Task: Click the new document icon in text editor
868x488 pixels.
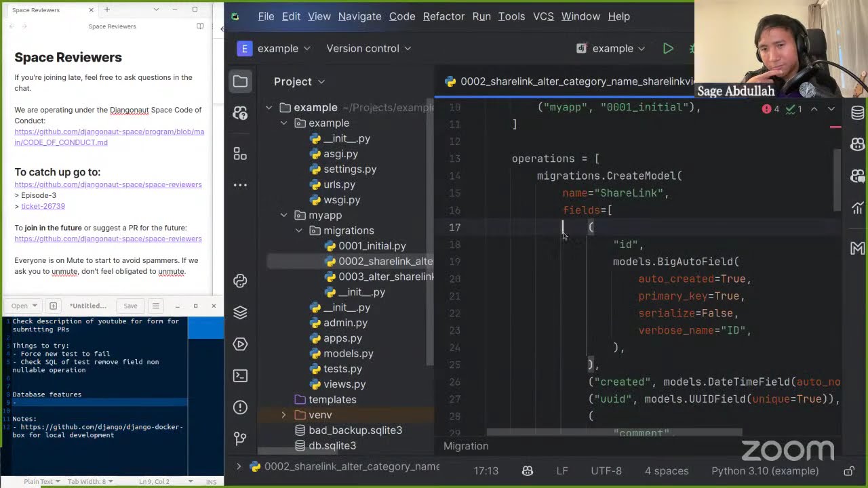Action: pos(53,306)
